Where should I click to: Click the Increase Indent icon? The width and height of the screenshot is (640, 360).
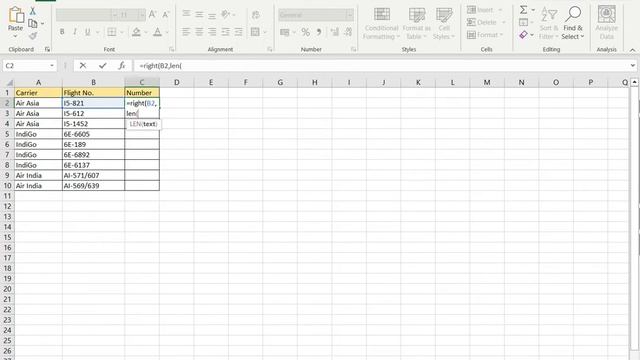[x=238, y=32]
